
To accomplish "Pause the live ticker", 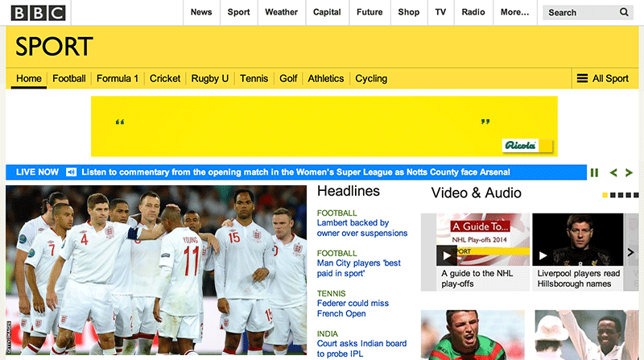I will (594, 172).
